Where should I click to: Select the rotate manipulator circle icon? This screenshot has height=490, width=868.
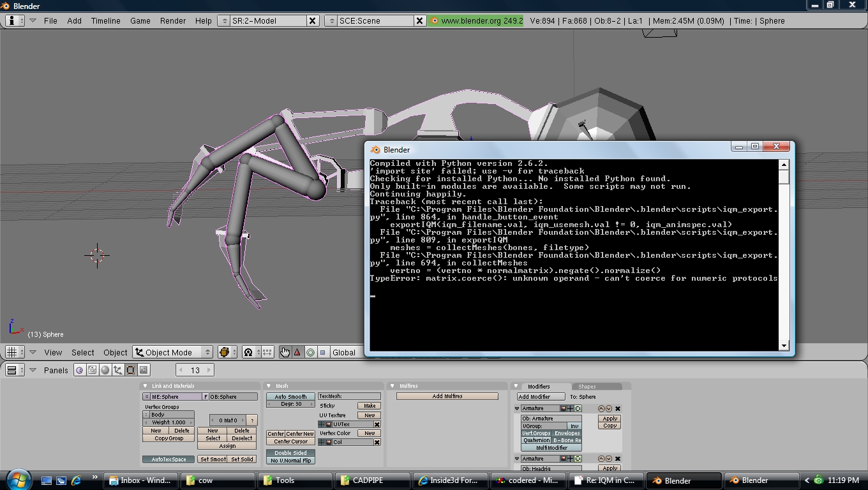(x=311, y=352)
